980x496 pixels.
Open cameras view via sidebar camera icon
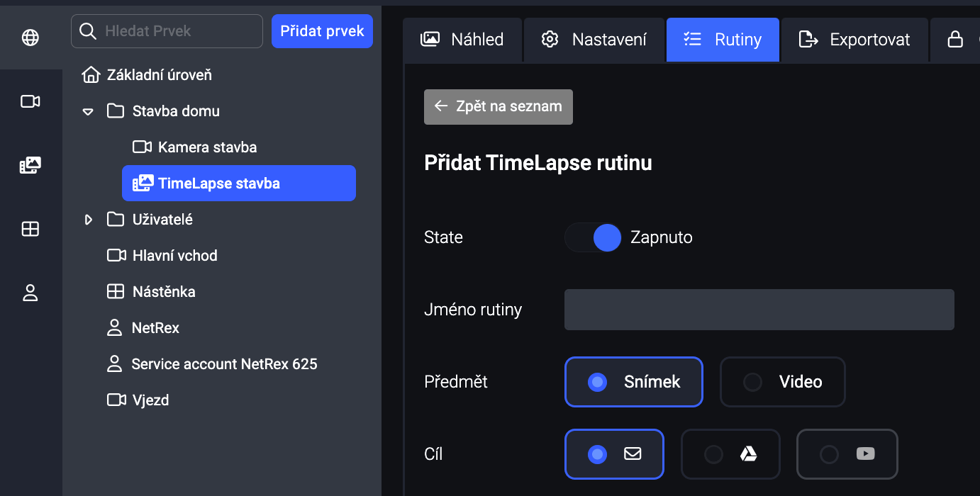[30, 101]
